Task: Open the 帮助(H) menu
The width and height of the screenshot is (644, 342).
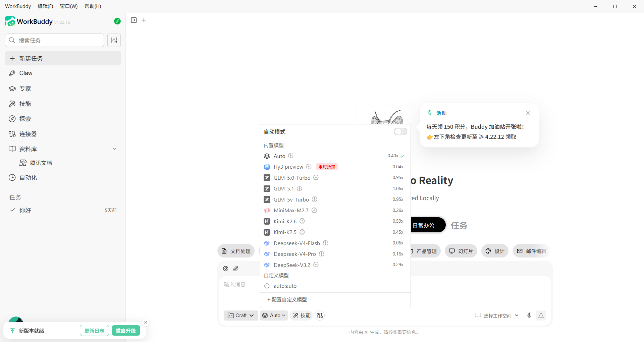Action: pos(93,6)
